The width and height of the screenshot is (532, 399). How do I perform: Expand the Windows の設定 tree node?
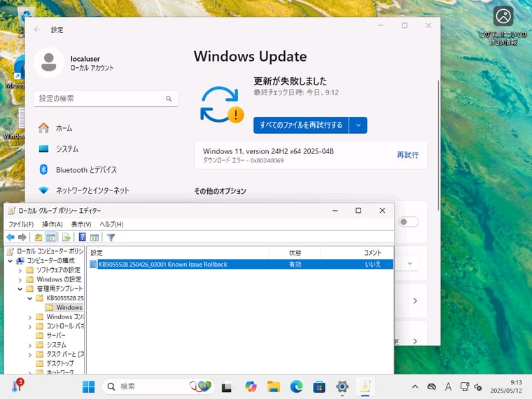click(x=20, y=280)
